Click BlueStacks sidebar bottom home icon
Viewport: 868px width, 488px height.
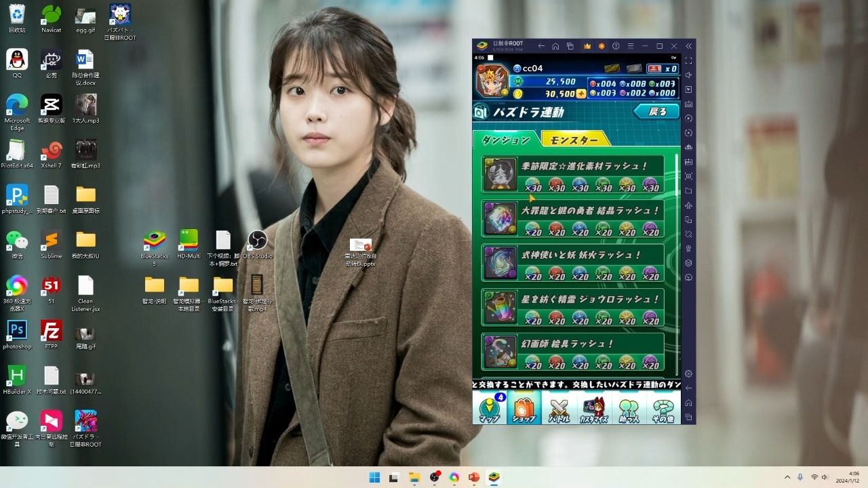pos(688,403)
